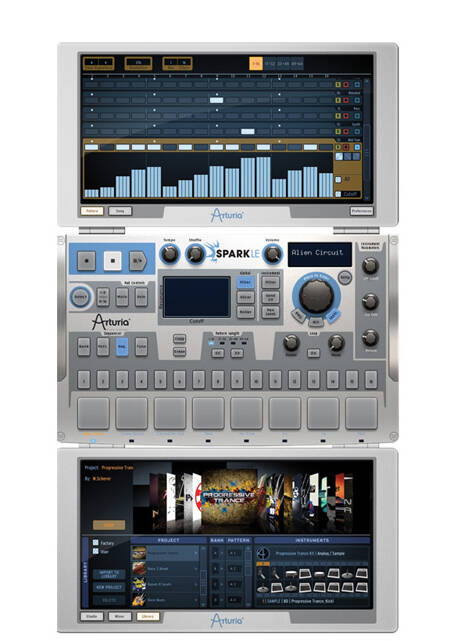
Task: Click the Shuffle knob
Action: [x=195, y=254]
